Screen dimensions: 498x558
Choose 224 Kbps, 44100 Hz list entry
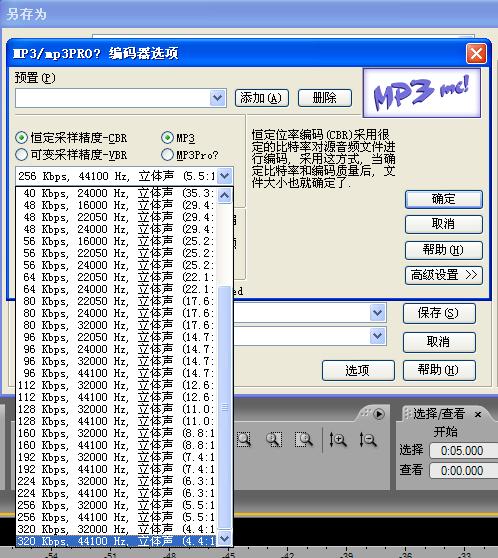tap(117, 493)
